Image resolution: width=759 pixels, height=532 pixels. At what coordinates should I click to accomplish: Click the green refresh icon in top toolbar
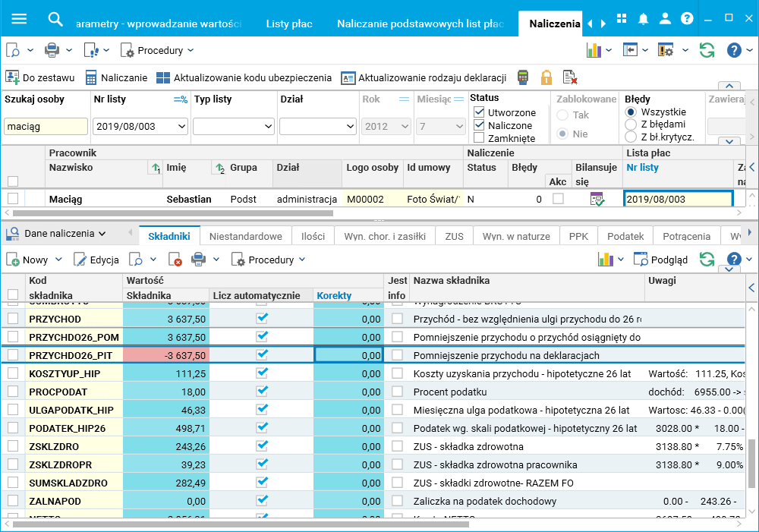pos(707,50)
